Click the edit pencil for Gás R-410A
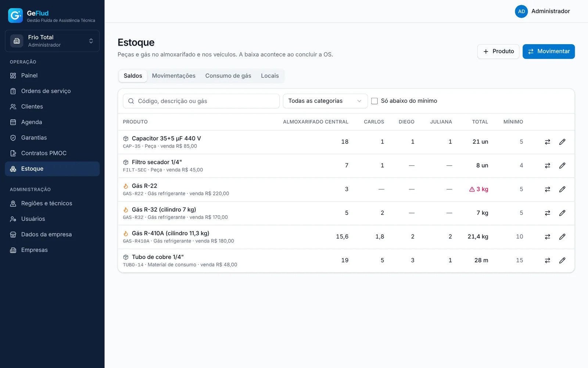Image resolution: width=588 pixels, height=368 pixels. click(x=562, y=237)
